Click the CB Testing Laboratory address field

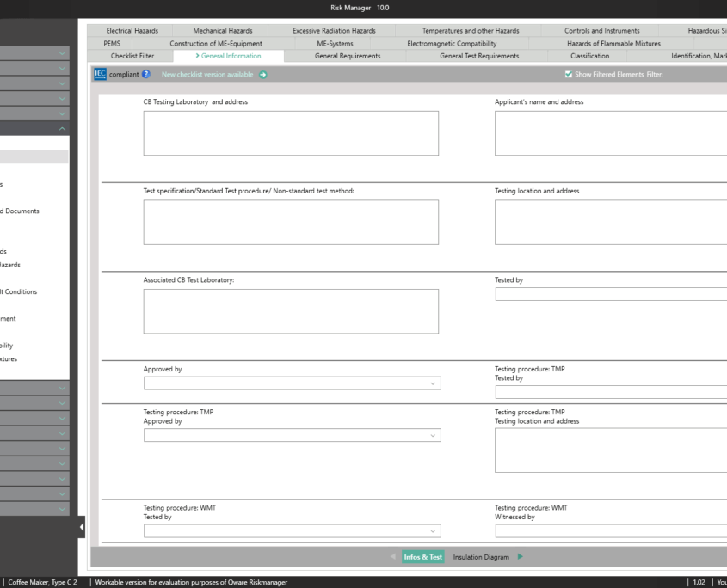click(291, 133)
